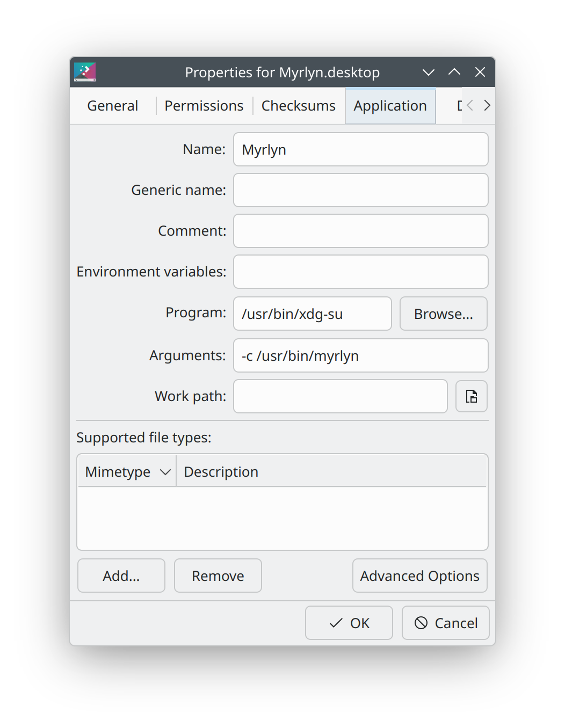Switch to the General tab
565x728 pixels.
point(113,106)
